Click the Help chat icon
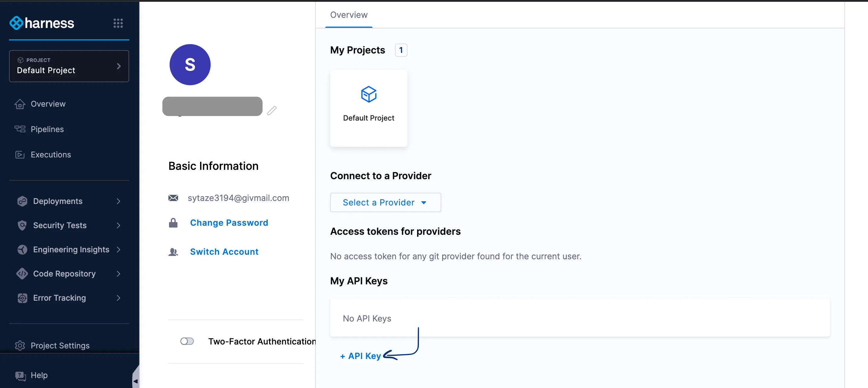 point(20,376)
